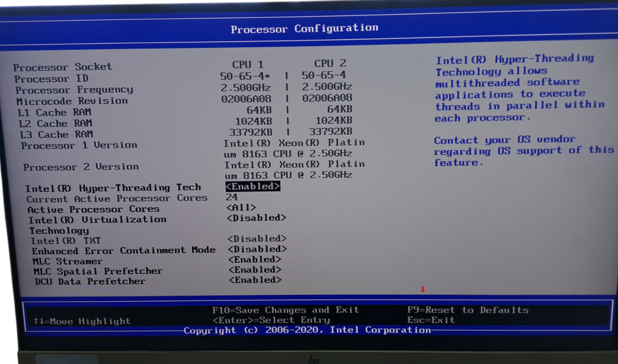Click 'Contact your OS vendor' help text
Viewport: 618px width, 364px height.
(x=524, y=151)
